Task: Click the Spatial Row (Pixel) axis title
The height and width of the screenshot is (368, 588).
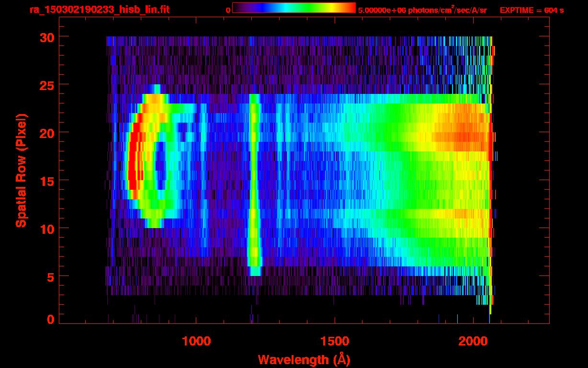Action: [21, 170]
